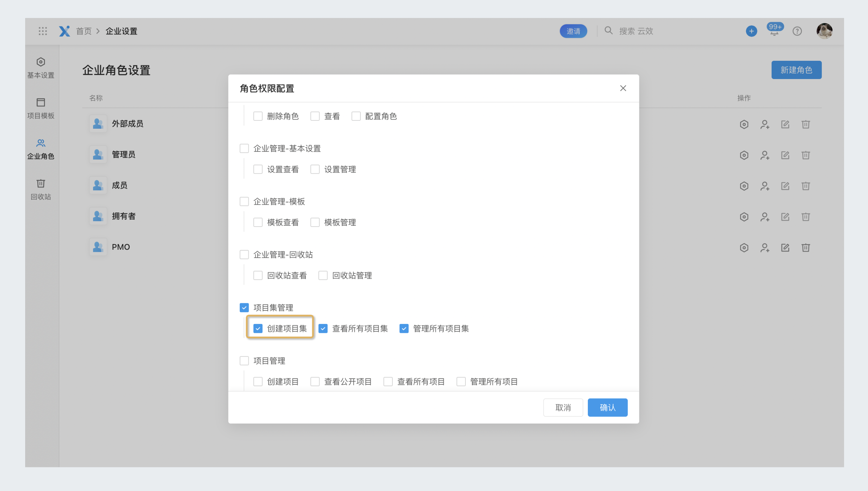Check the 设置查看 checkbox
This screenshot has width=868, height=491.
(258, 169)
